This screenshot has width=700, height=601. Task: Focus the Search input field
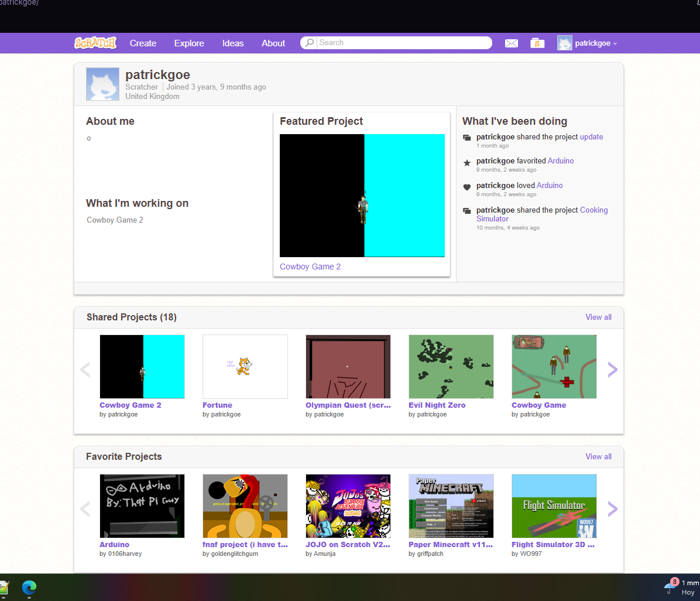[403, 43]
